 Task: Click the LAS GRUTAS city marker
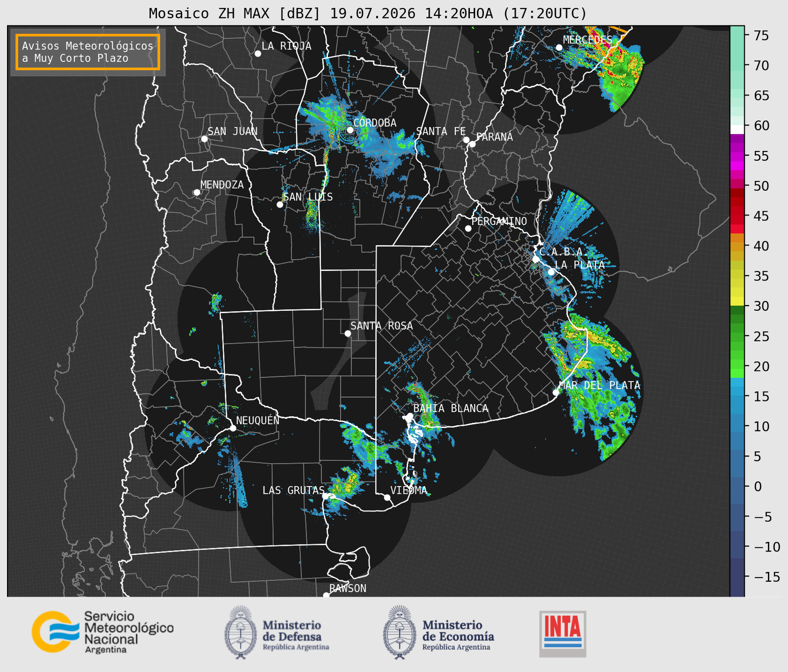326,496
